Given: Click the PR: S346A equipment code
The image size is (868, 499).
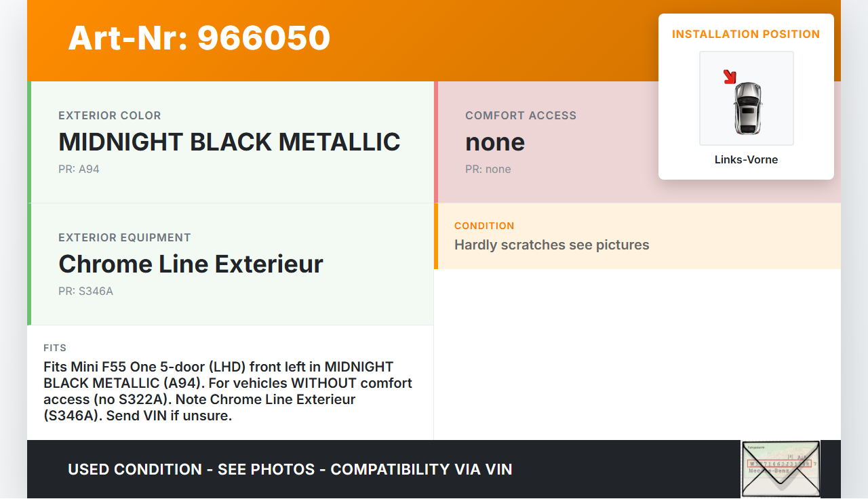Looking at the screenshot, I should pos(85,292).
